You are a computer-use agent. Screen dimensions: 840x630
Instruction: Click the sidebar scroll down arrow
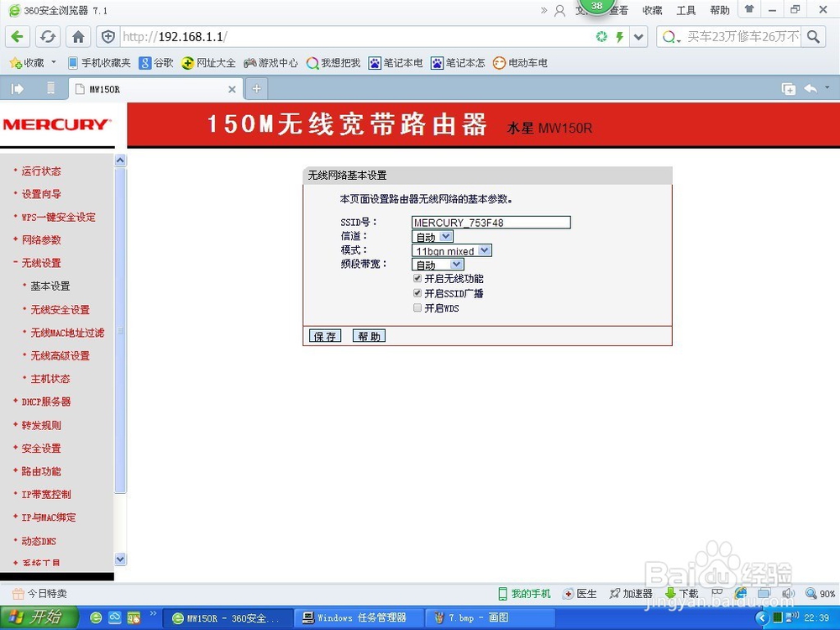tap(120, 559)
